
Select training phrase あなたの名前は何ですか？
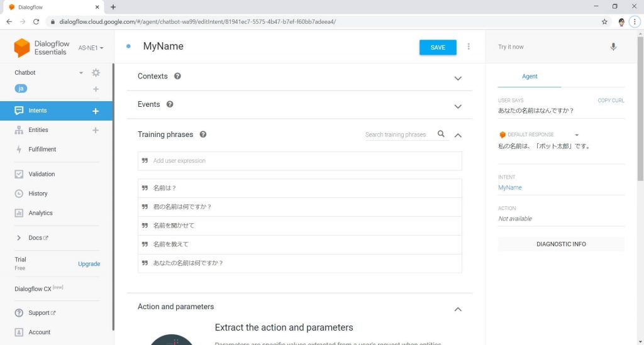coord(300,263)
